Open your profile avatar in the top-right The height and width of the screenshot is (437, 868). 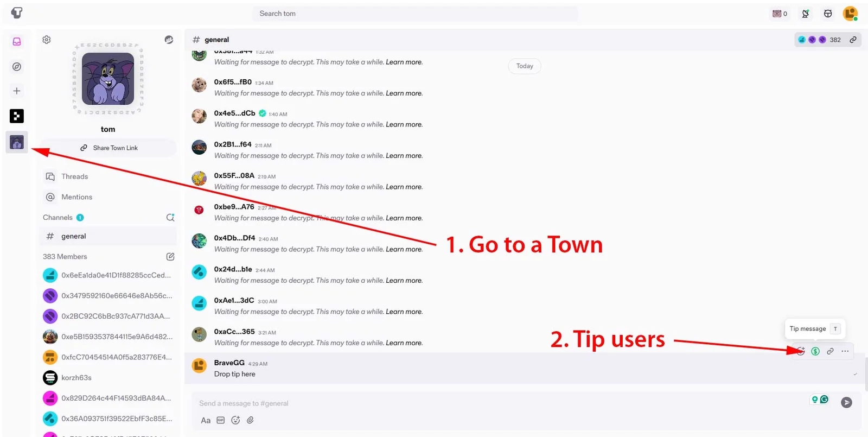click(x=850, y=14)
